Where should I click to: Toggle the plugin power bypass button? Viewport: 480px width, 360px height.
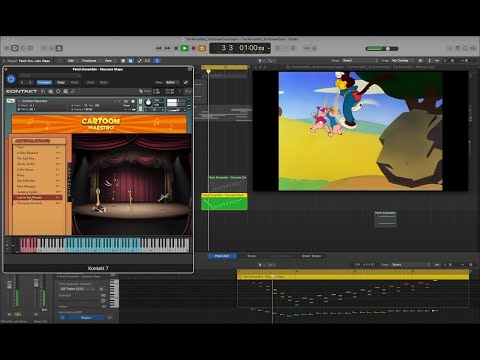(x=11, y=79)
